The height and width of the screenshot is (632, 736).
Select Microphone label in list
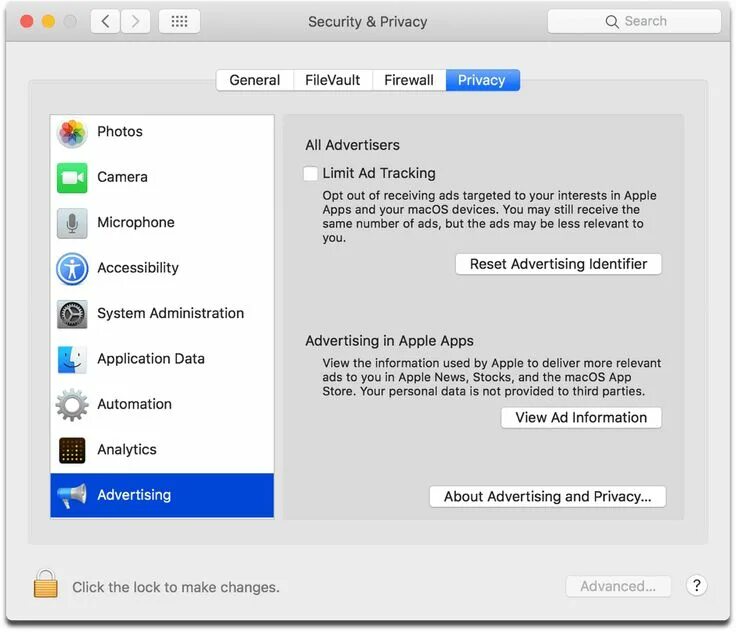136,222
